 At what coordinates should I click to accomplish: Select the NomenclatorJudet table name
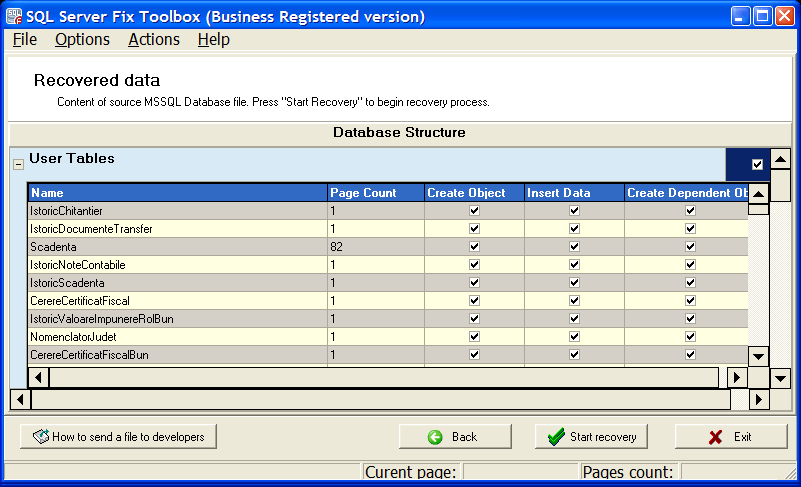73,337
